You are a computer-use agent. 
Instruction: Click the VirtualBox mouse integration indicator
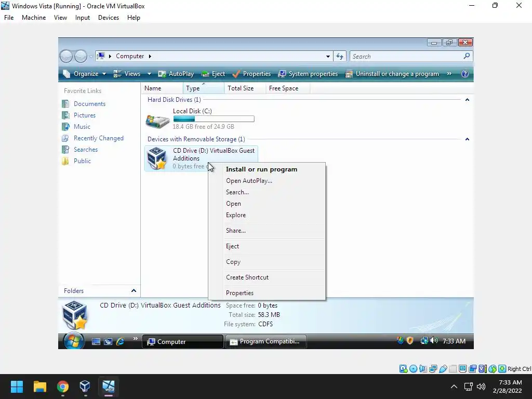[x=493, y=369]
